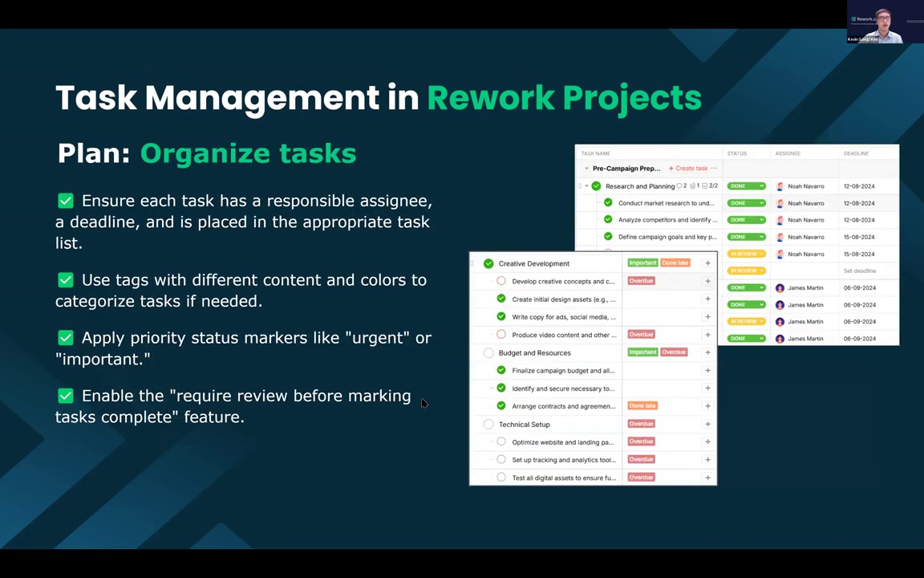Screen dimensions: 924x578
Task: Click Noah Navarro avatar in Define campaign goals row
Action: click(x=780, y=237)
